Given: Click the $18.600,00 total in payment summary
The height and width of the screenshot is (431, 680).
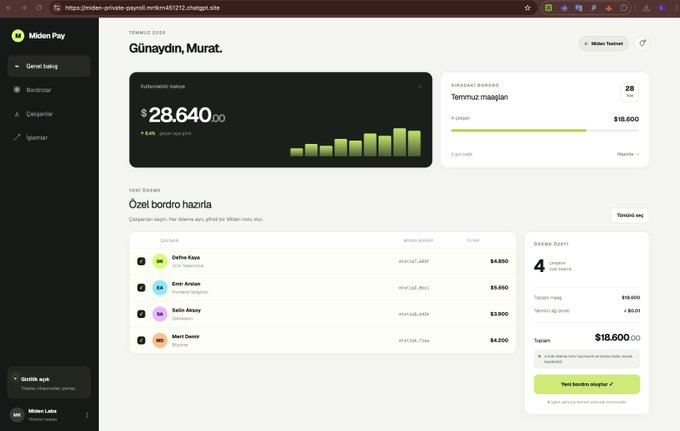Looking at the screenshot, I should click(617, 337).
